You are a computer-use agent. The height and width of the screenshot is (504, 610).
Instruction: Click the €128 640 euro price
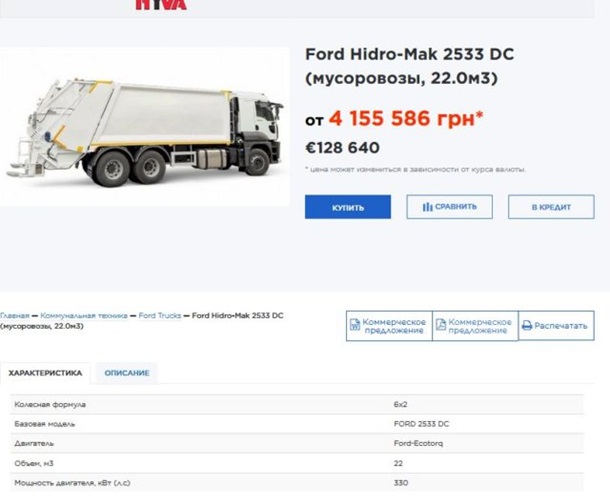coord(342,148)
